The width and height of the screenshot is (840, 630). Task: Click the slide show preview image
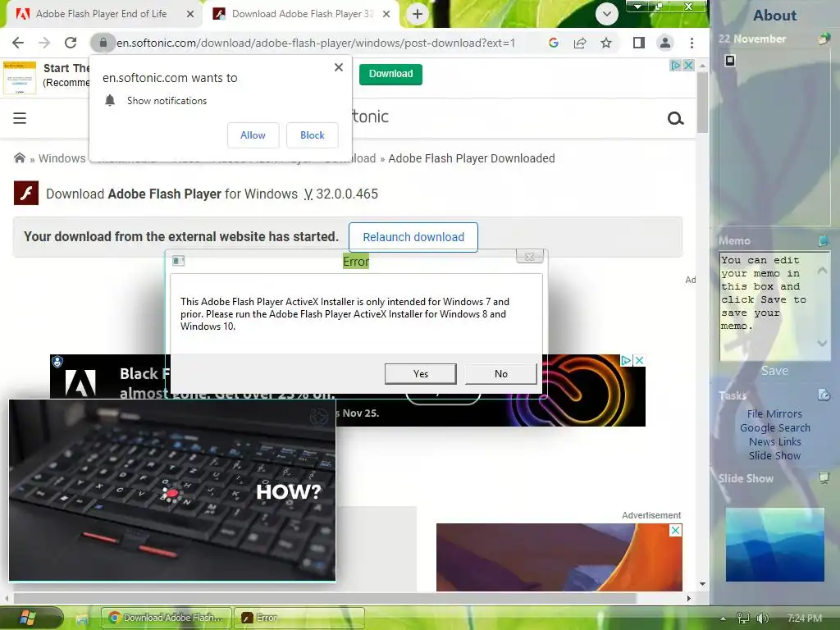point(774,545)
